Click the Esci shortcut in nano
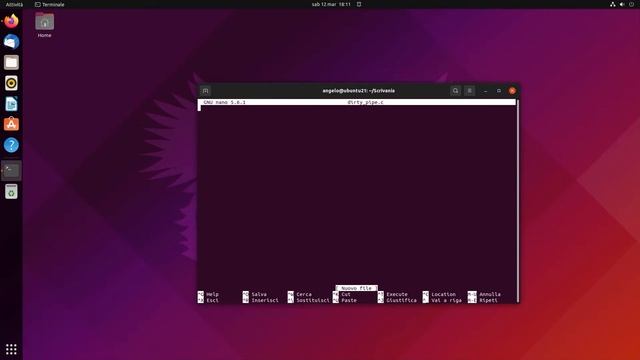Screen dimensions: 640x360 (x=209, y=300)
